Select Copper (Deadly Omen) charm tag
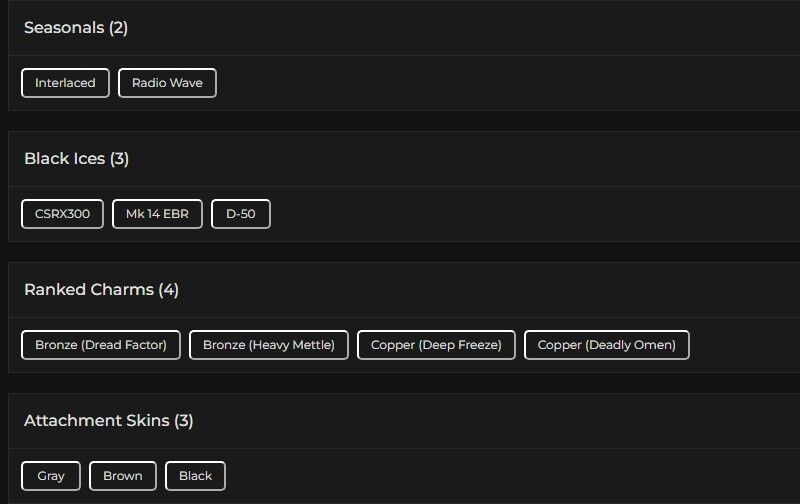 click(x=607, y=345)
